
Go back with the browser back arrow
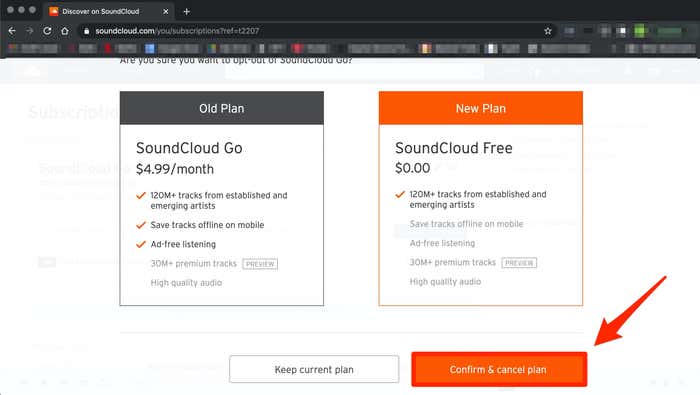(12, 31)
